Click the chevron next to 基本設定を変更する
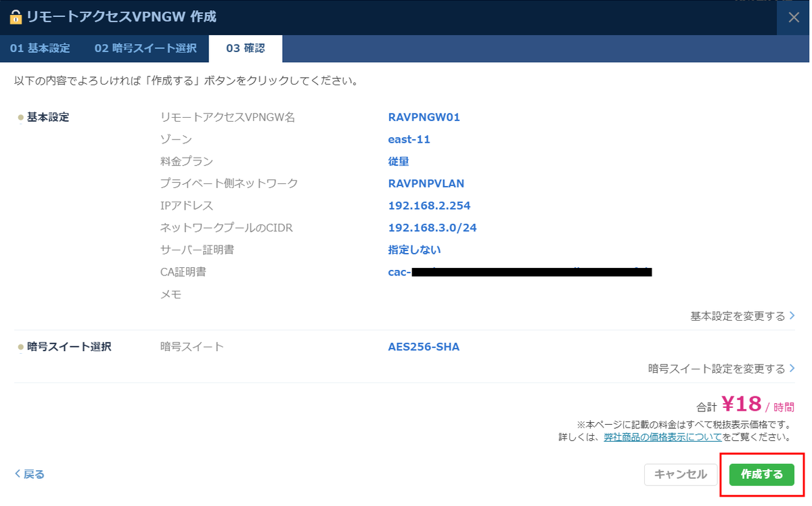Viewport: 812px width, 506px height. [793, 315]
